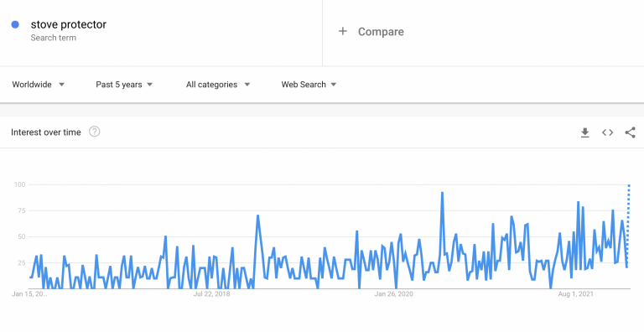Screen dimensions: 644x332
Task: Expand the All categories dropdown
Action: pos(218,85)
